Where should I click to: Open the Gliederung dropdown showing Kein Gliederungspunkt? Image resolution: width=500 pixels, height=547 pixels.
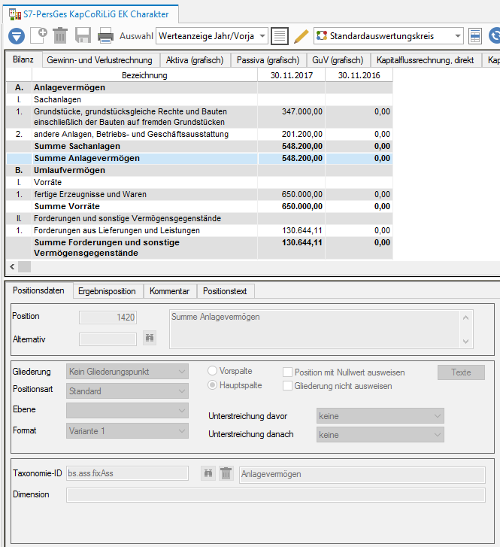tap(127, 372)
